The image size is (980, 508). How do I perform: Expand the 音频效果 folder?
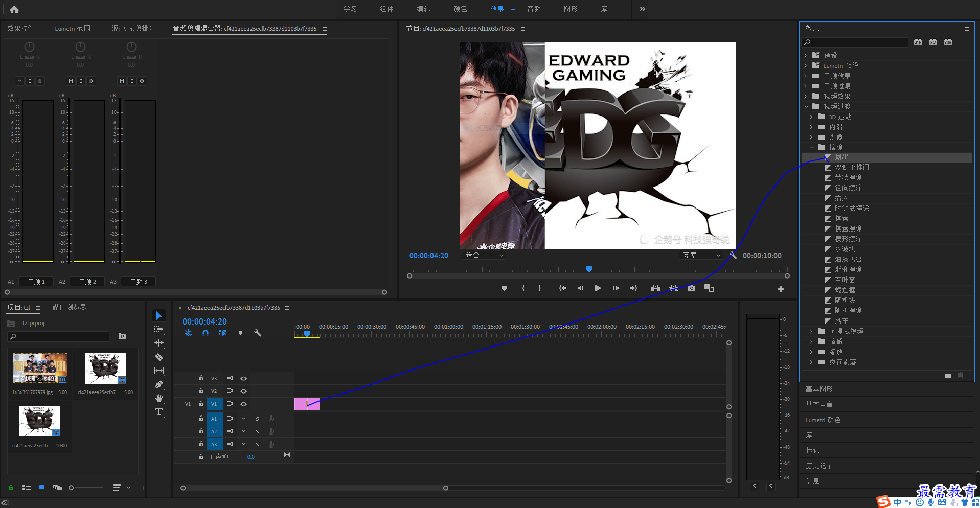806,76
